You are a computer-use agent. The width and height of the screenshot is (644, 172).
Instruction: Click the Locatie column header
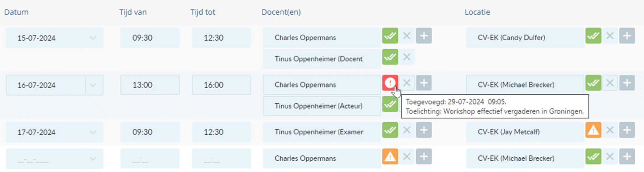coord(477,12)
